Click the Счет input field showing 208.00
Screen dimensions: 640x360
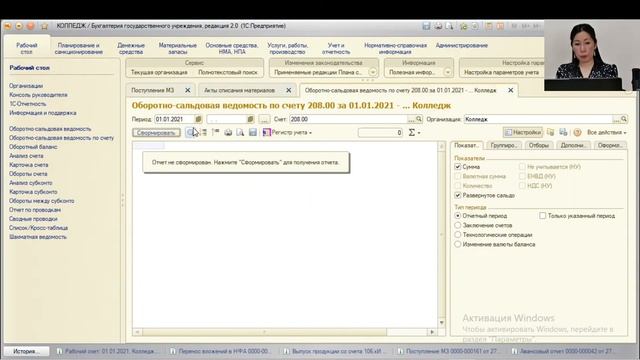click(x=349, y=119)
